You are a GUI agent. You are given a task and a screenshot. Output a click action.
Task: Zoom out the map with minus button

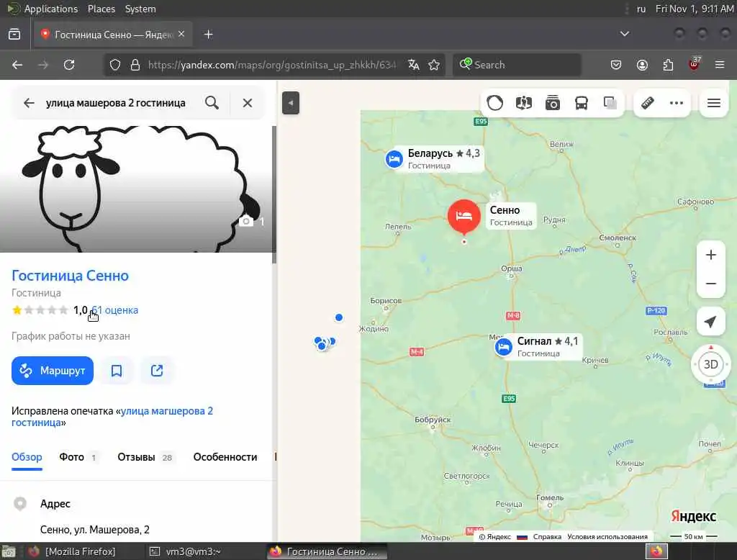710,284
